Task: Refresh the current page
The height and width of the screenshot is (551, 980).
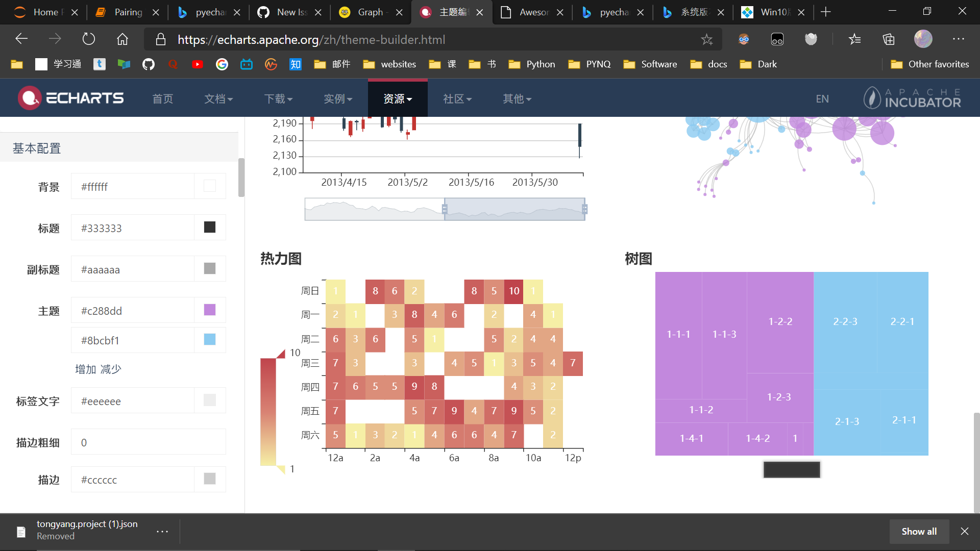Action: point(88,38)
